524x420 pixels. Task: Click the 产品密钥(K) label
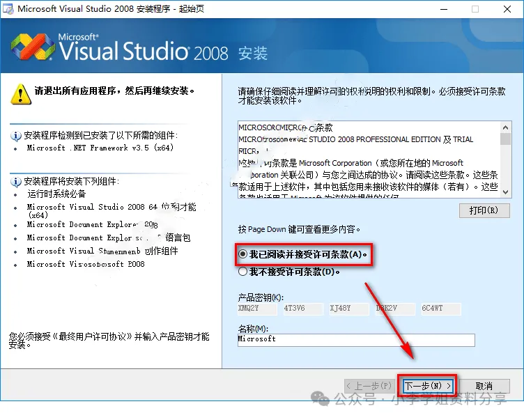click(261, 297)
